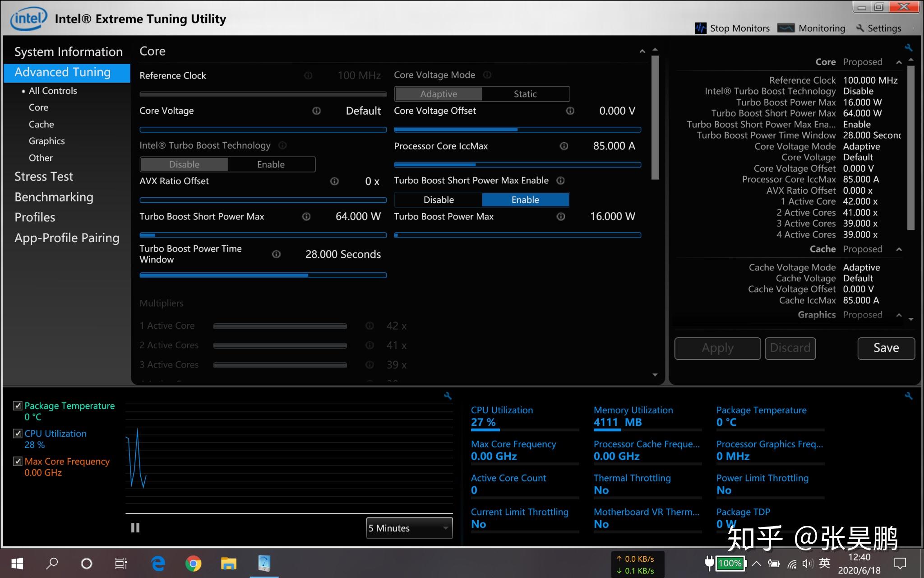
Task: Click the Stop Monitors waveform icon
Action: [701, 28]
